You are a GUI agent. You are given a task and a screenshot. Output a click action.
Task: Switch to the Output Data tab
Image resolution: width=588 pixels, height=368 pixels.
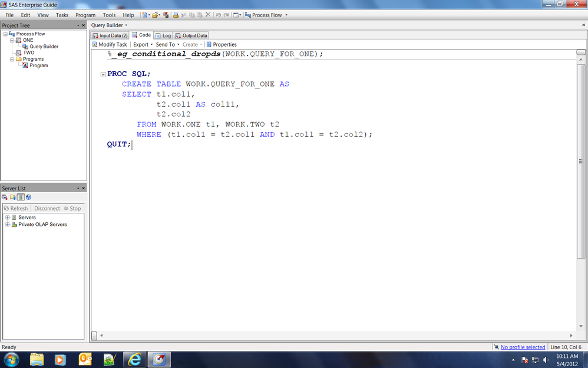[x=191, y=35]
